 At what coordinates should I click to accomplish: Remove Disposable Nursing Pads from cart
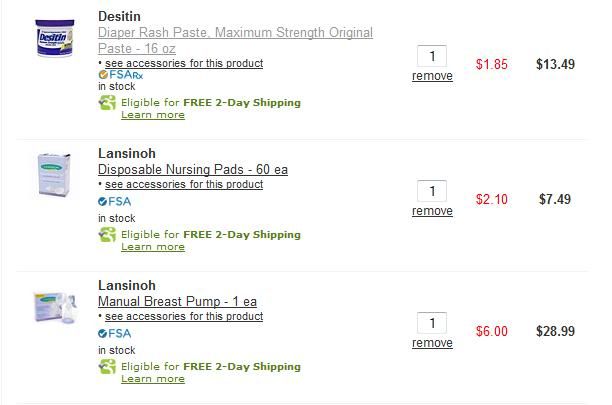pyautogui.click(x=432, y=211)
